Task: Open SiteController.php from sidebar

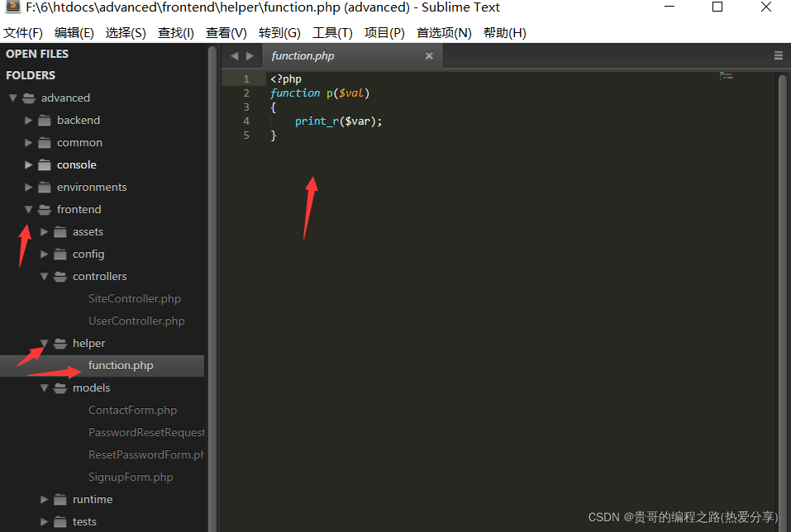Action: (x=134, y=298)
